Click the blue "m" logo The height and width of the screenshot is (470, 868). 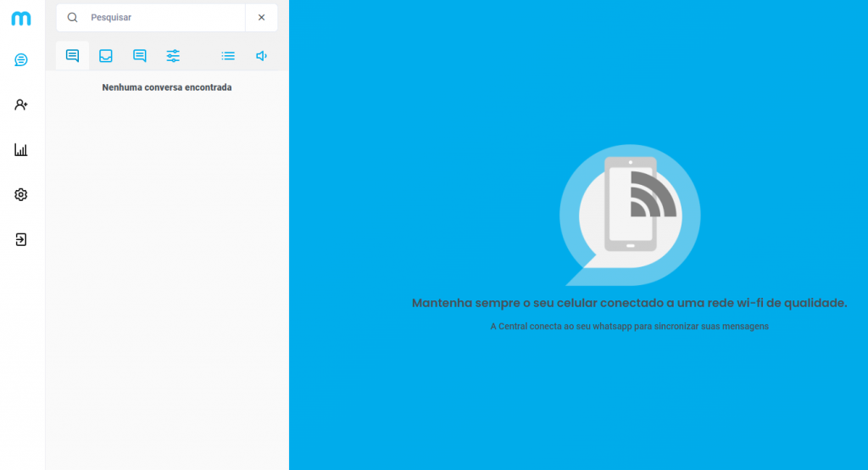tap(21, 18)
